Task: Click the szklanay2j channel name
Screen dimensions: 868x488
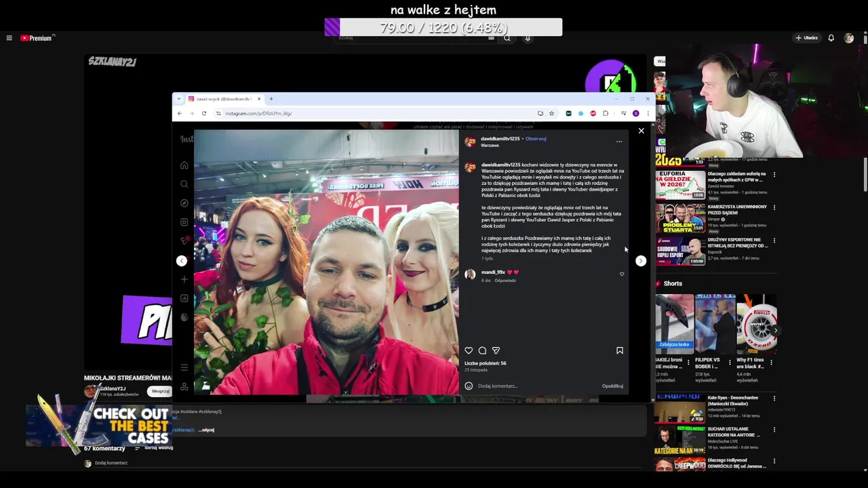Action: point(113,388)
